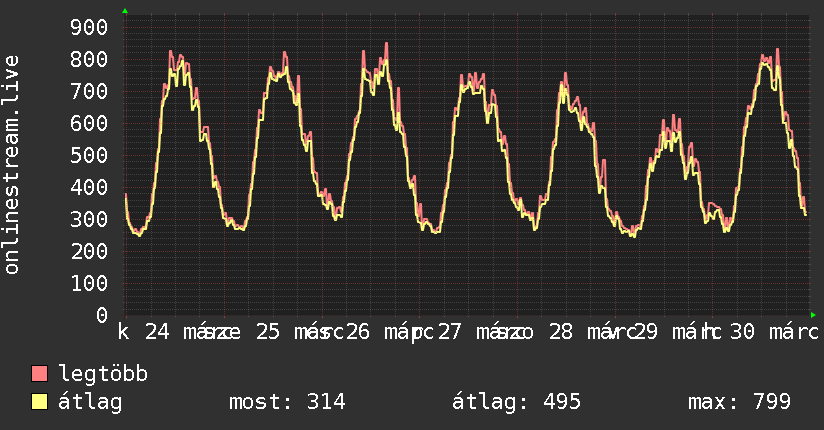Click the x-axis date label 27
The height and width of the screenshot is (430, 824).
tap(449, 332)
